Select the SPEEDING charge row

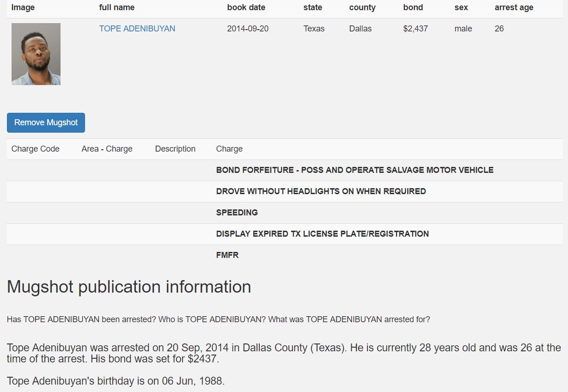[x=237, y=213]
